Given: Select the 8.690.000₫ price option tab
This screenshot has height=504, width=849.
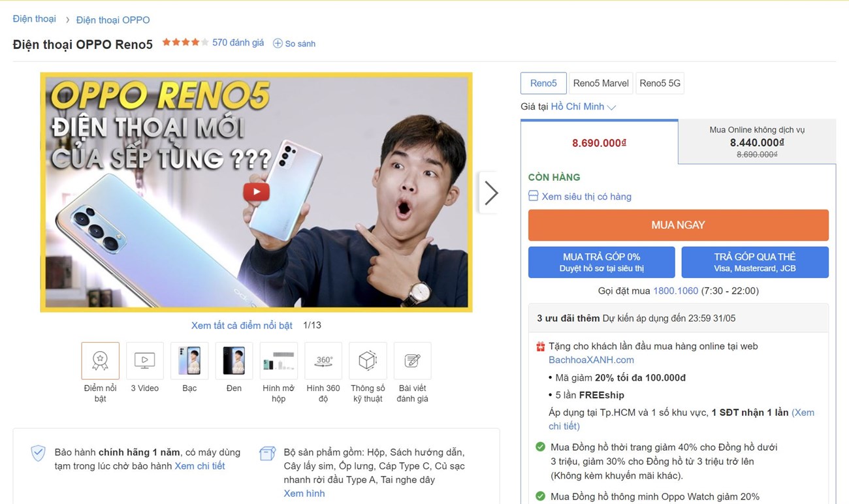Looking at the screenshot, I should pos(600,142).
